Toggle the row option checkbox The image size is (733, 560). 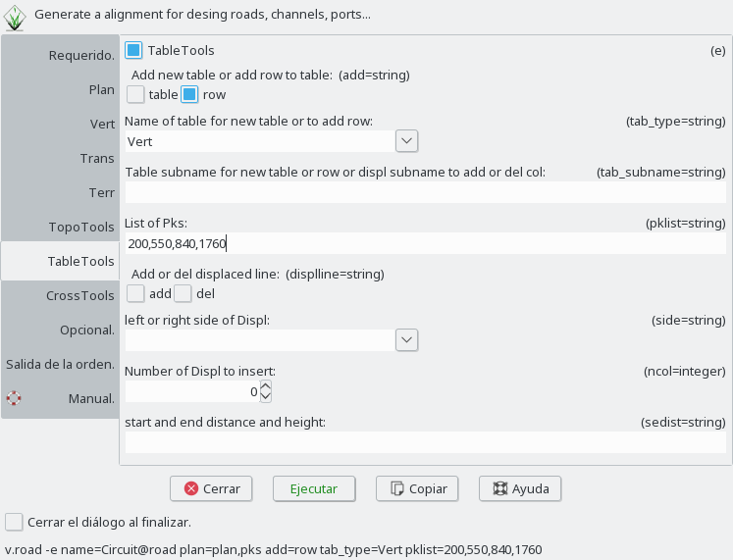pyautogui.click(x=189, y=94)
